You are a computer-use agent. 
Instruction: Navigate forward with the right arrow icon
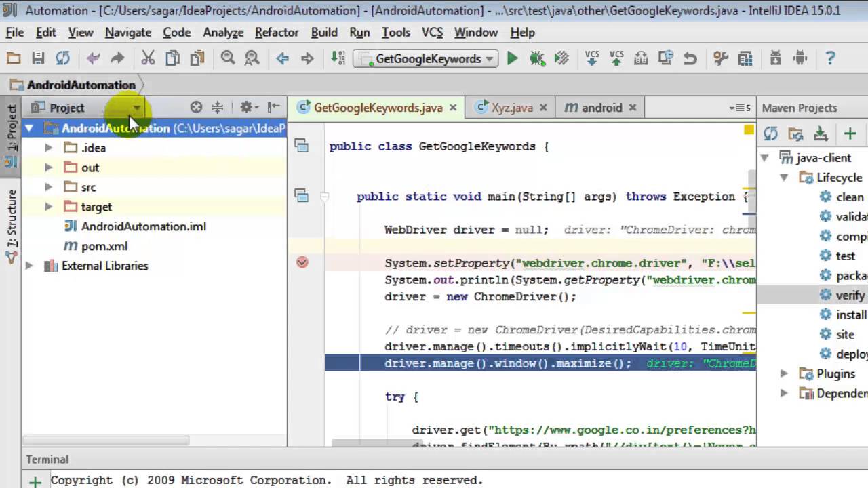[307, 59]
